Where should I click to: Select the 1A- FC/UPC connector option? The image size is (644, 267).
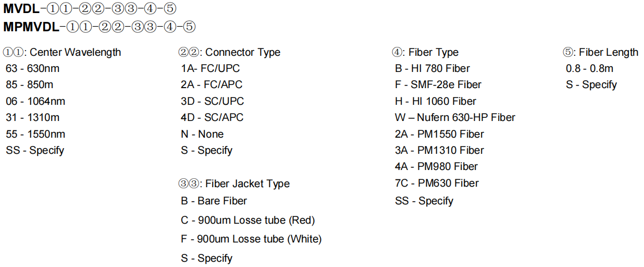click(210, 68)
